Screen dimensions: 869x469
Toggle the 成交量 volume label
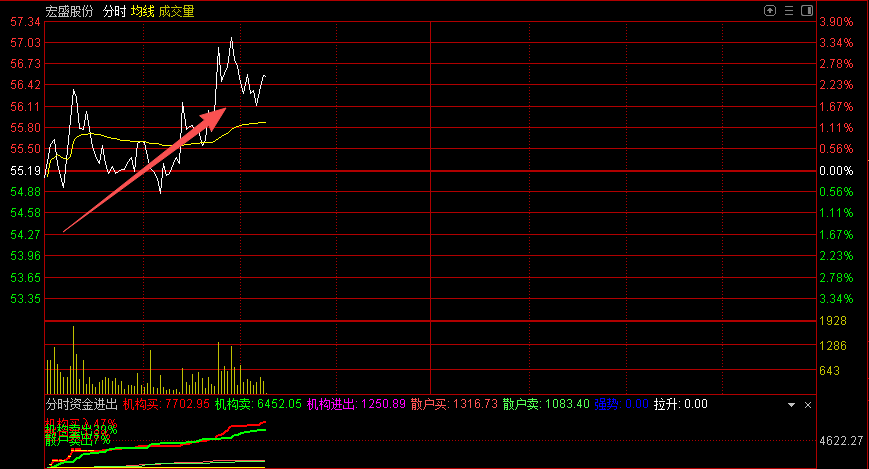pos(177,11)
